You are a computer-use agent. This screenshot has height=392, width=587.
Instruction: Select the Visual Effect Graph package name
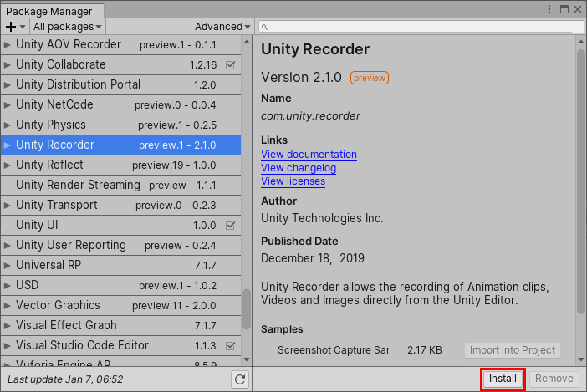pos(66,325)
